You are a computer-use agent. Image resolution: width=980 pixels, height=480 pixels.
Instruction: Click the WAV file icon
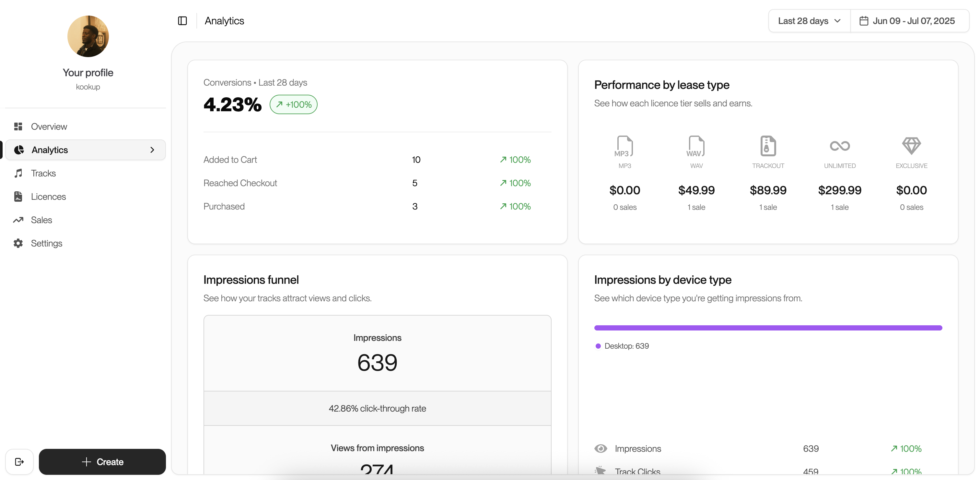coord(696,146)
